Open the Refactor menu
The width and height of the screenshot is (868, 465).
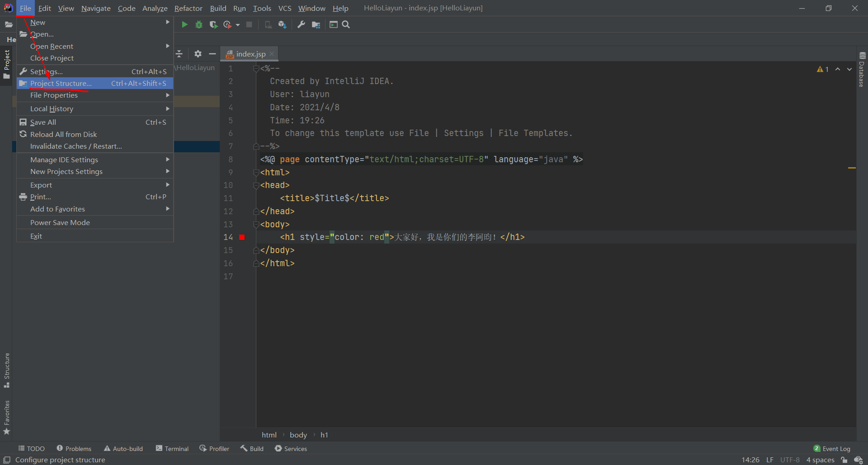point(189,8)
